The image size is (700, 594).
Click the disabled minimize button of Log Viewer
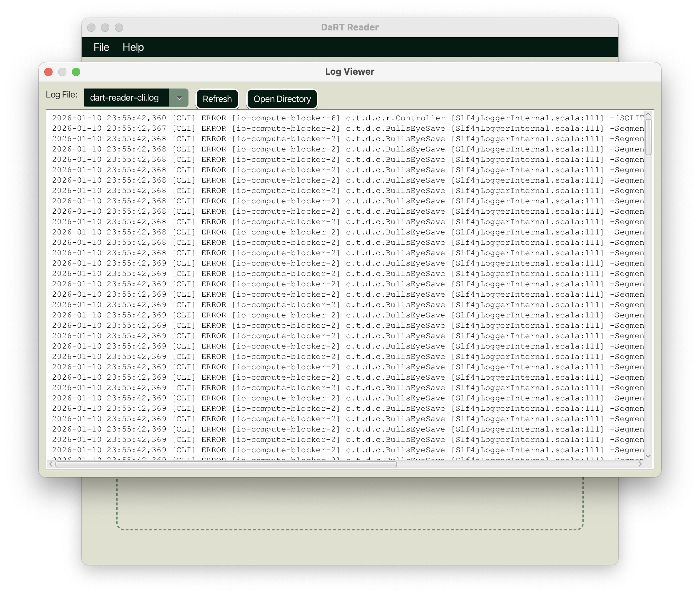click(x=62, y=72)
